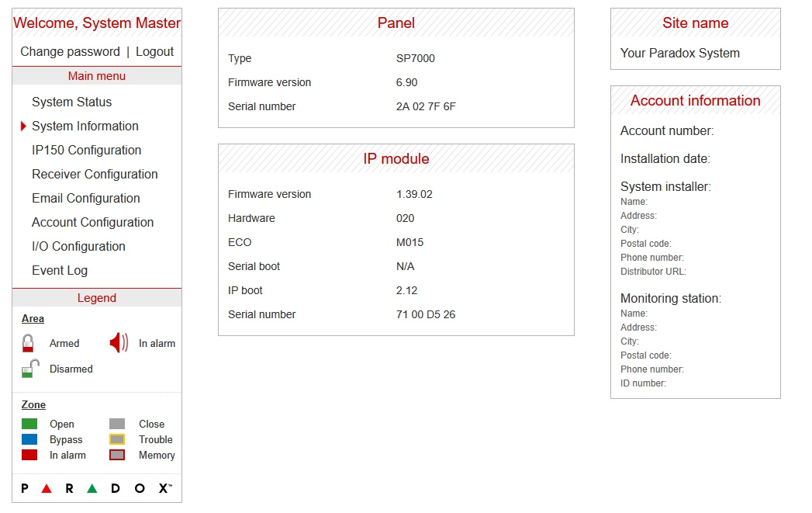Open the Event Log page
The height and width of the screenshot is (513, 812).
[59, 270]
